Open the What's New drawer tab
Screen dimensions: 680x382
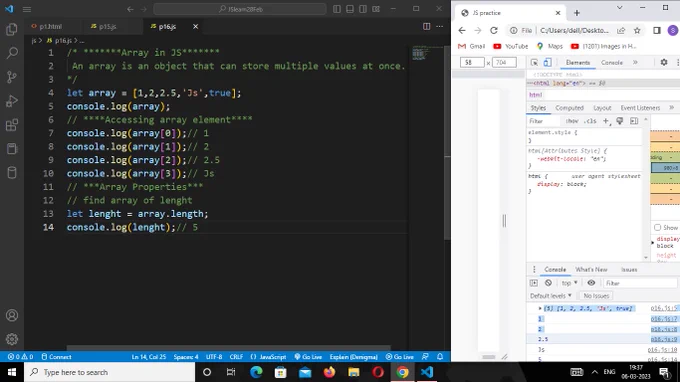point(591,269)
